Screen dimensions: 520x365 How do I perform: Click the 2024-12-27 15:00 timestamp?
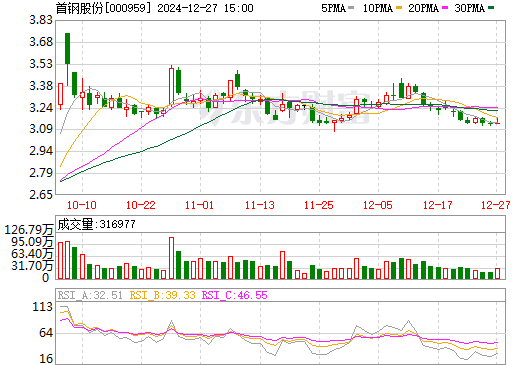205,8
